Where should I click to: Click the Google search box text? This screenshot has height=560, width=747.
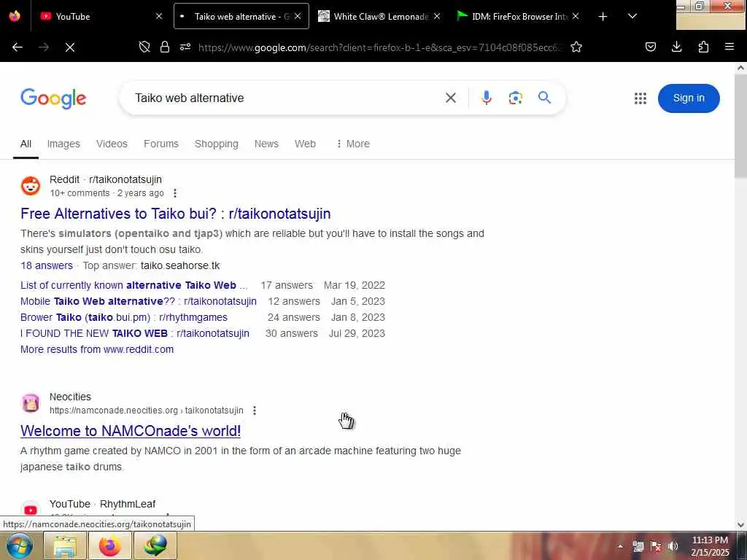[x=189, y=98]
